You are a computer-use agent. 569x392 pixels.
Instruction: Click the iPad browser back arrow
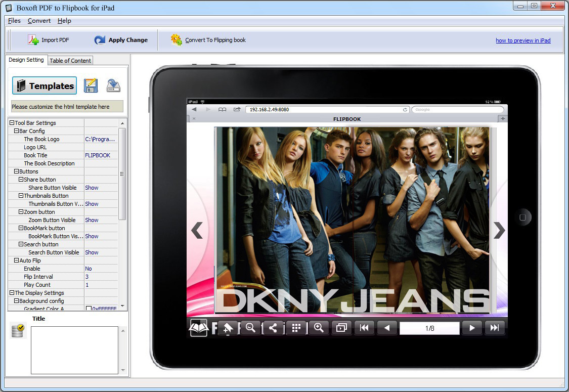[x=194, y=109]
